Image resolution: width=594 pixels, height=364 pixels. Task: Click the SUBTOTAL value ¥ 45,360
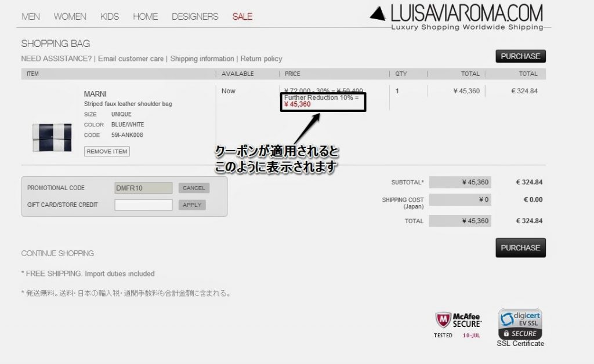coord(460,183)
